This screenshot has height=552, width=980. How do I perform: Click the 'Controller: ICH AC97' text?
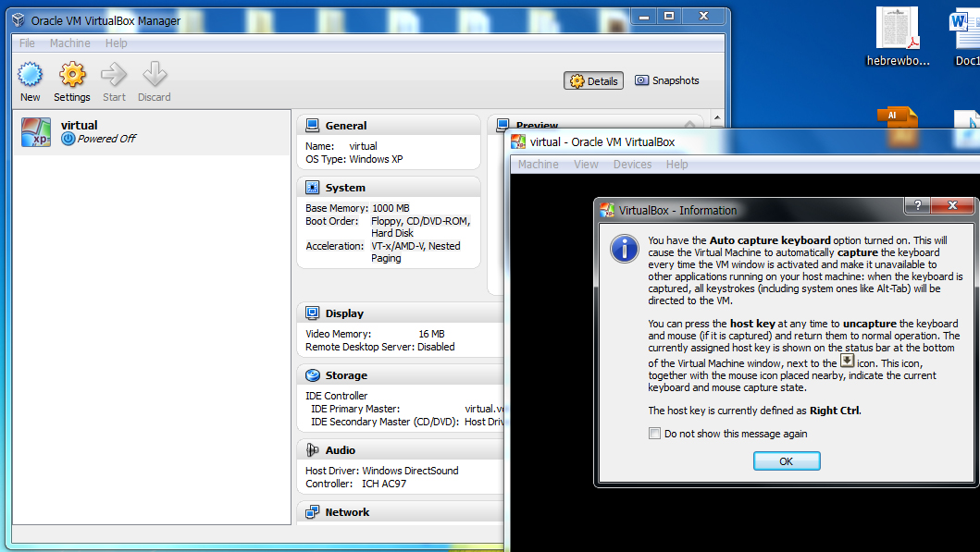pos(355,484)
